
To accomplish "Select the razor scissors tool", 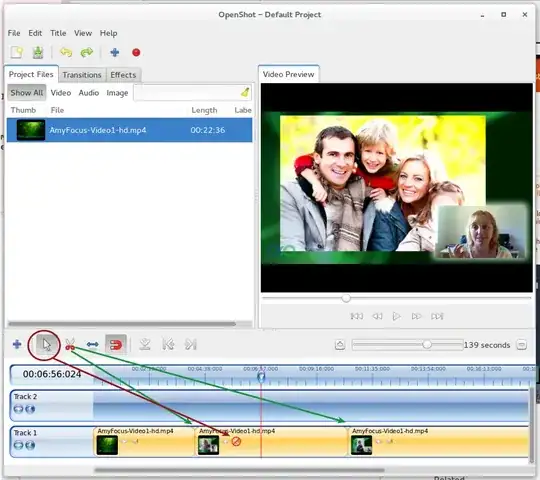I will (x=70, y=344).
